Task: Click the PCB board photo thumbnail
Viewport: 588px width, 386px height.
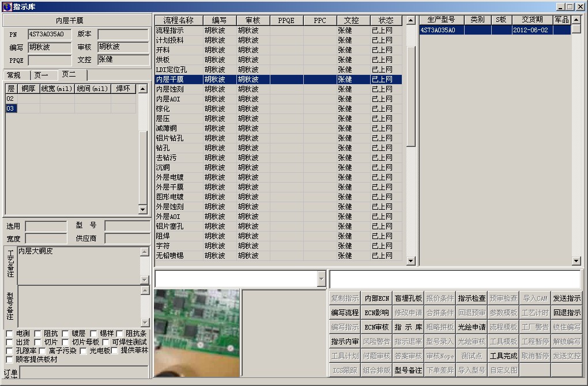Action: pos(197,333)
